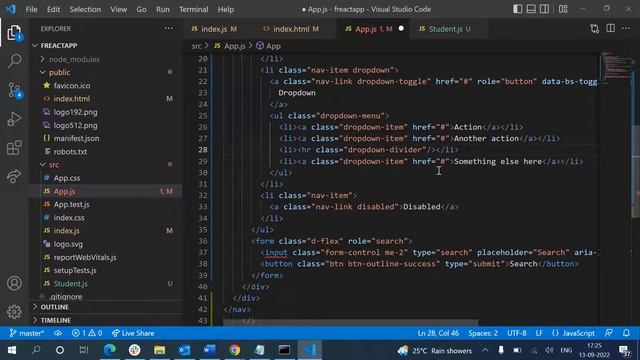Toggle secondary side bar layout icon

tap(544, 9)
